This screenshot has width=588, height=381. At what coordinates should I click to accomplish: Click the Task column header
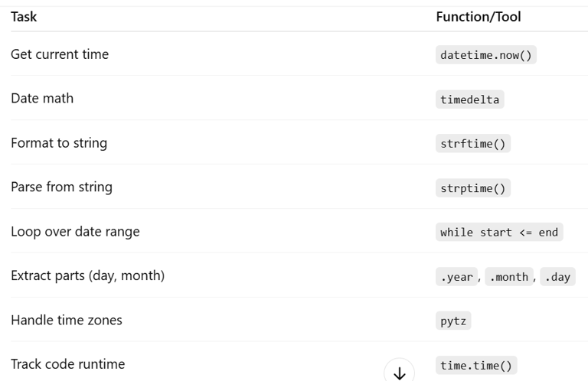(x=24, y=17)
